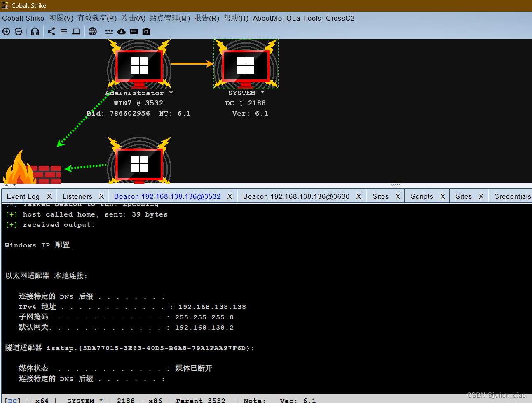
Task: Open downloaded files cloud icon
Action: 122,32
